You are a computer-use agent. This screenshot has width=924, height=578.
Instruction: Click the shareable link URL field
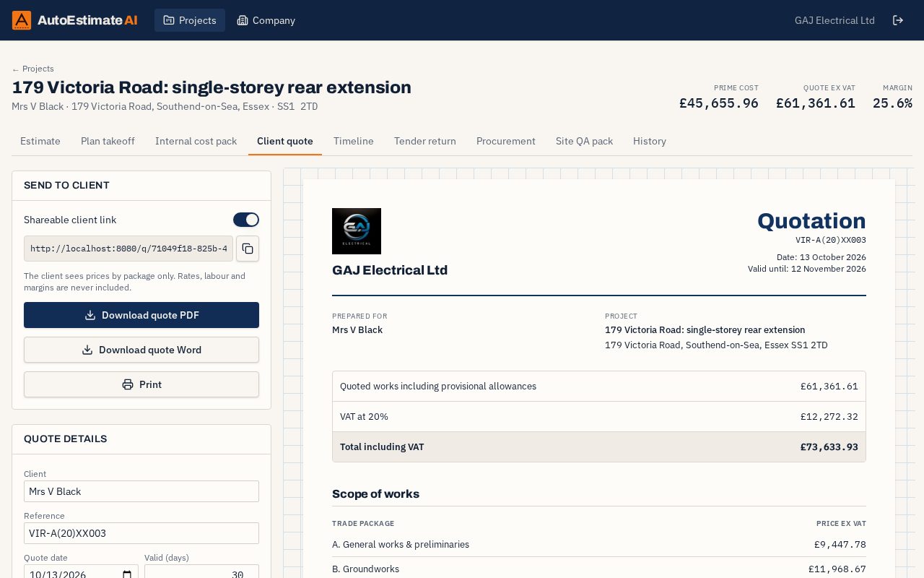click(x=128, y=249)
